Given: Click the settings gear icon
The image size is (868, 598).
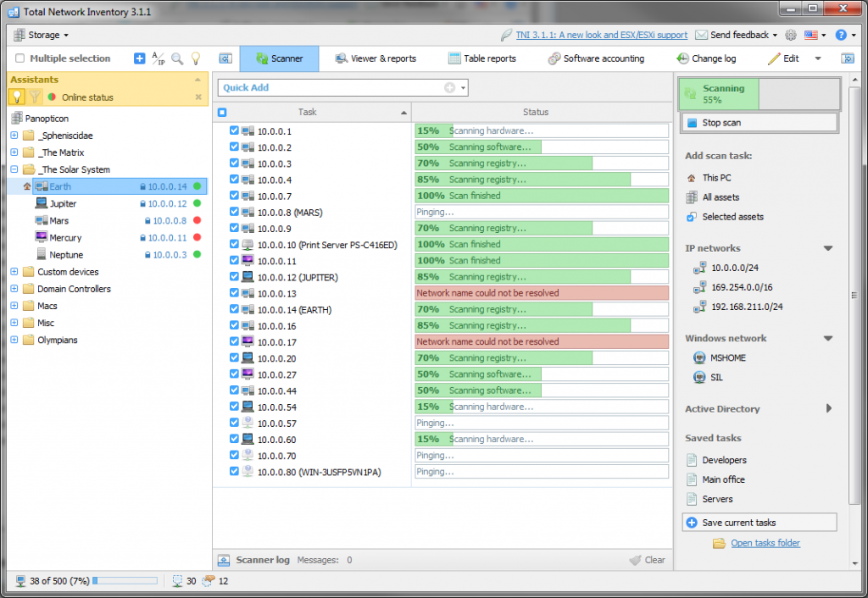Looking at the screenshot, I should coord(791,35).
